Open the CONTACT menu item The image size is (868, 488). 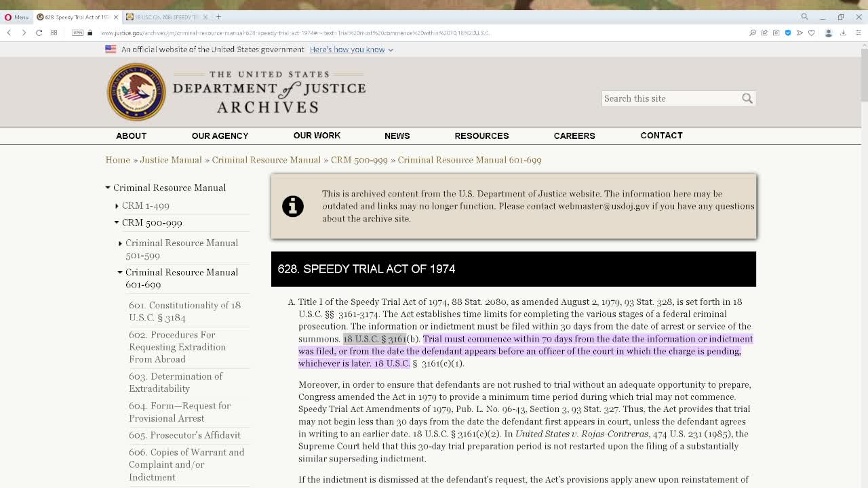click(661, 136)
